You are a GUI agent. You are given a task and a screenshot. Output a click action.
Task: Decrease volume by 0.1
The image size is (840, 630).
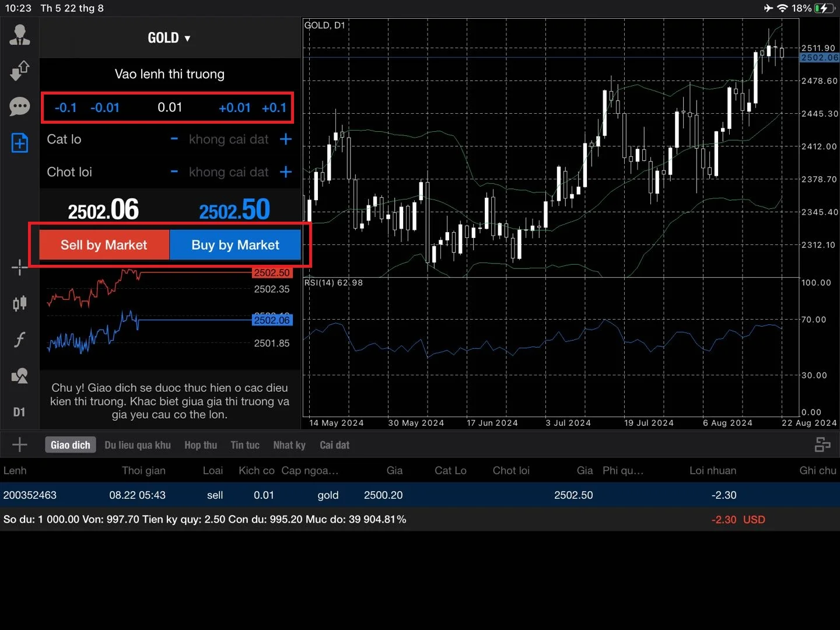click(x=65, y=108)
